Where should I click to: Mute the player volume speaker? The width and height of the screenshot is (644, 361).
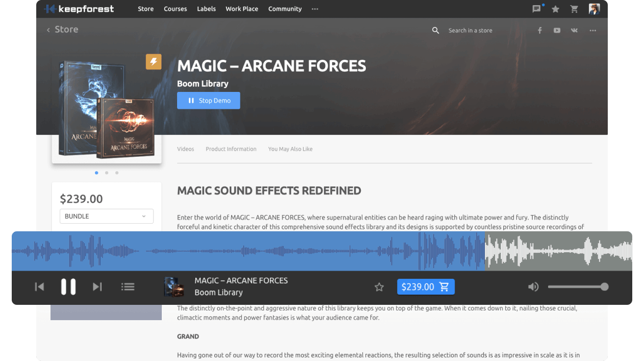pos(533,287)
